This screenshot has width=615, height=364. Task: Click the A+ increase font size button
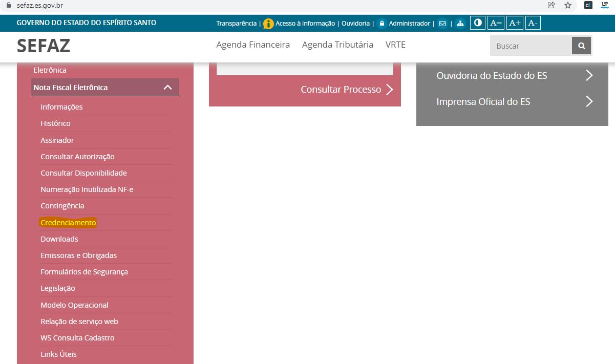coord(515,23)
